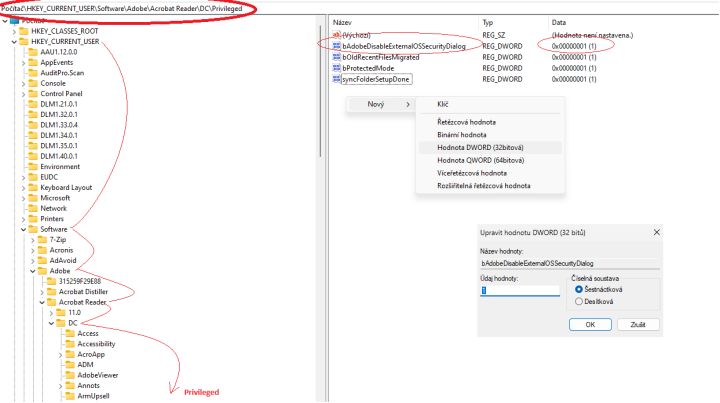
Task: Click the Microsoft folder icon
Action: point(33,198)
